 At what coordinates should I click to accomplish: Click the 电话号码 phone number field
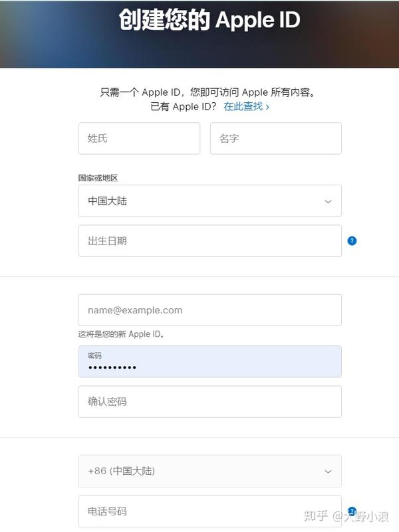click(210, 511)
